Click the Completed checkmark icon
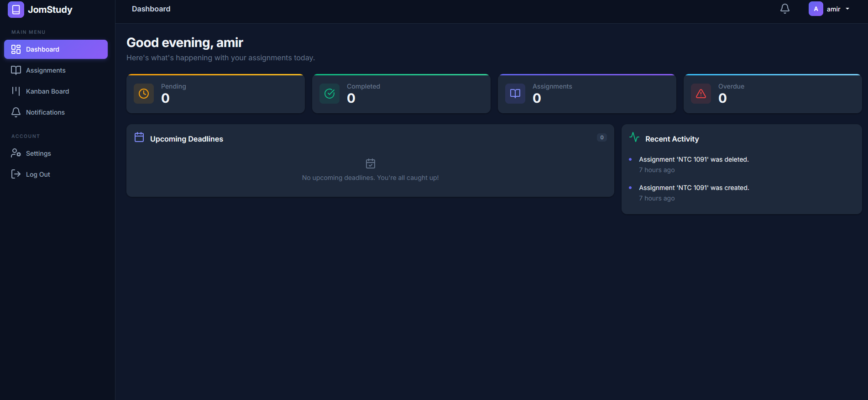868x400 pixels. coord(329,94)
